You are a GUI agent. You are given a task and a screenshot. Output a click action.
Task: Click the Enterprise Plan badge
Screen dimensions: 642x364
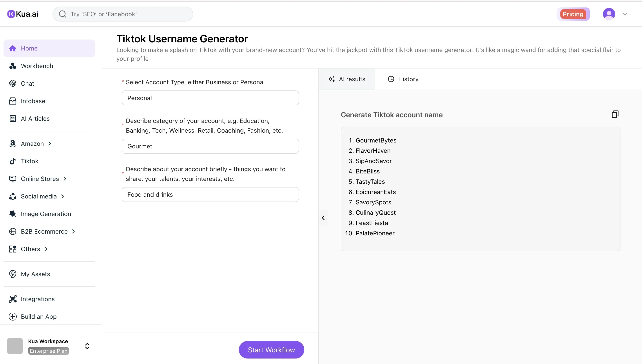click(48, 351)
